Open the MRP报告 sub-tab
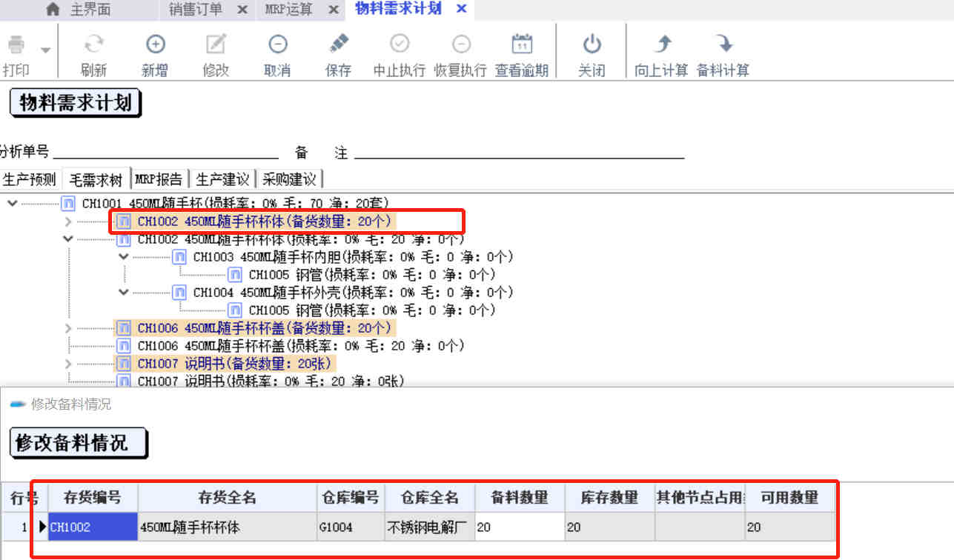 point(159,179)
